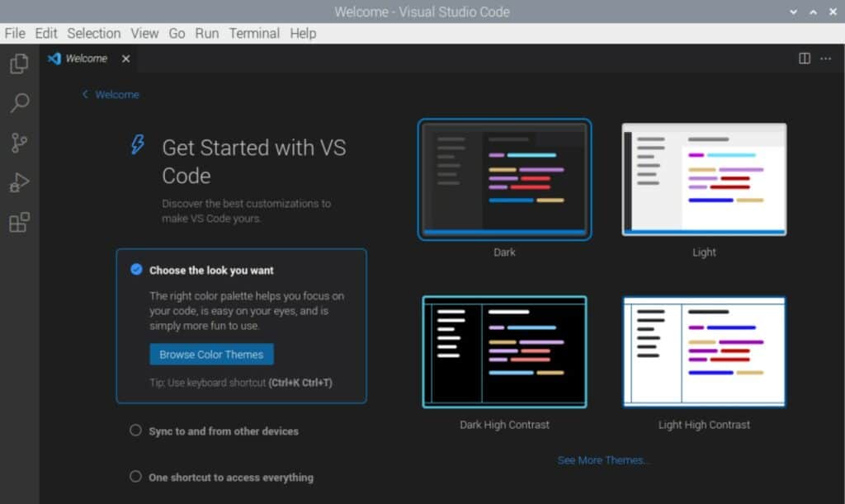The height and width of the screenshot is (504, 845).
Task: Open the Explorer view in activity bar
Action: (20, 64)
